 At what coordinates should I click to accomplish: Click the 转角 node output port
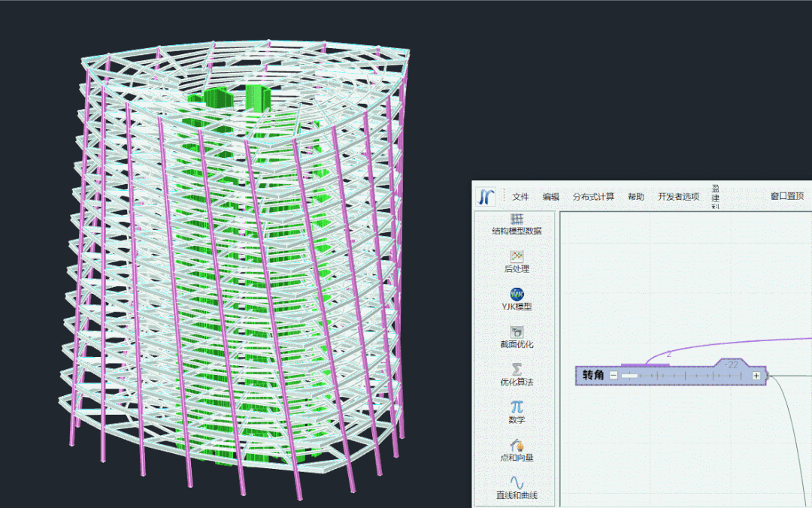pos(768,376)
